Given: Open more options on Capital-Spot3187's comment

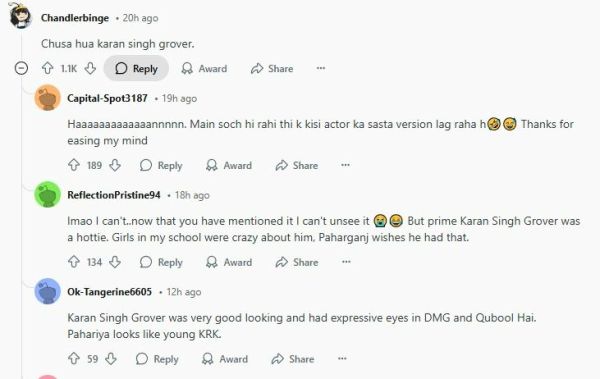Looking at the screenshot, I should click(345, 165).
